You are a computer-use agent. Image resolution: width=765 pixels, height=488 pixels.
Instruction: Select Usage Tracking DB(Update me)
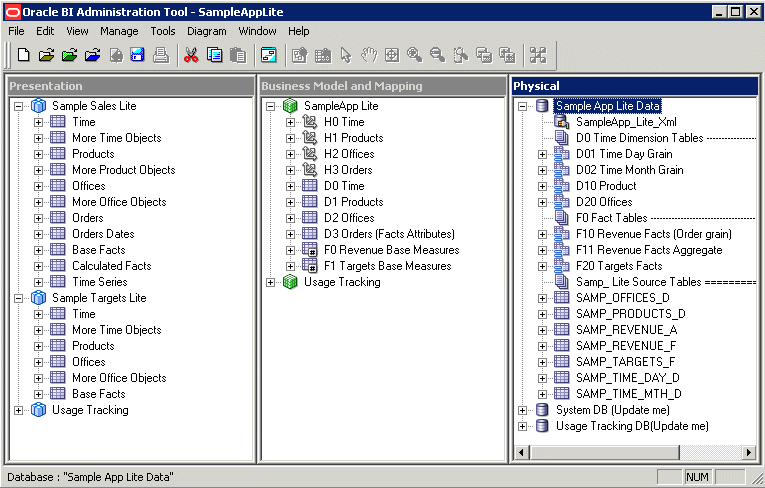tap(632, 426)
